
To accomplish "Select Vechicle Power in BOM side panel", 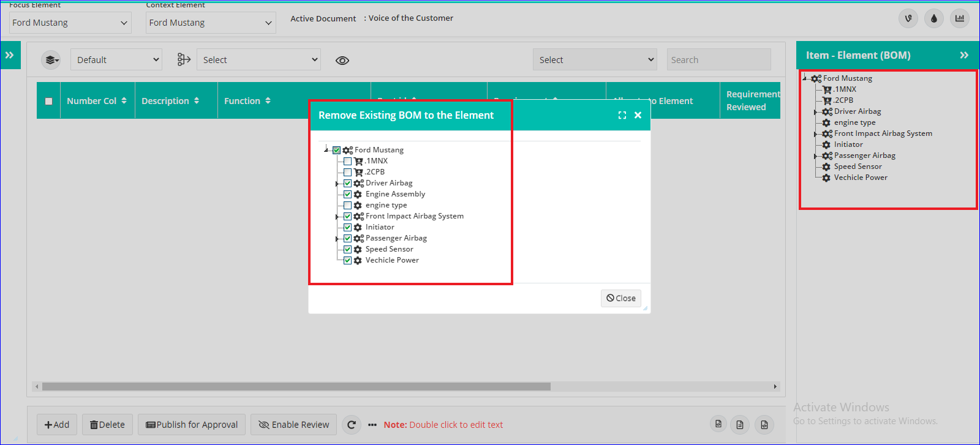I will 861,178.
